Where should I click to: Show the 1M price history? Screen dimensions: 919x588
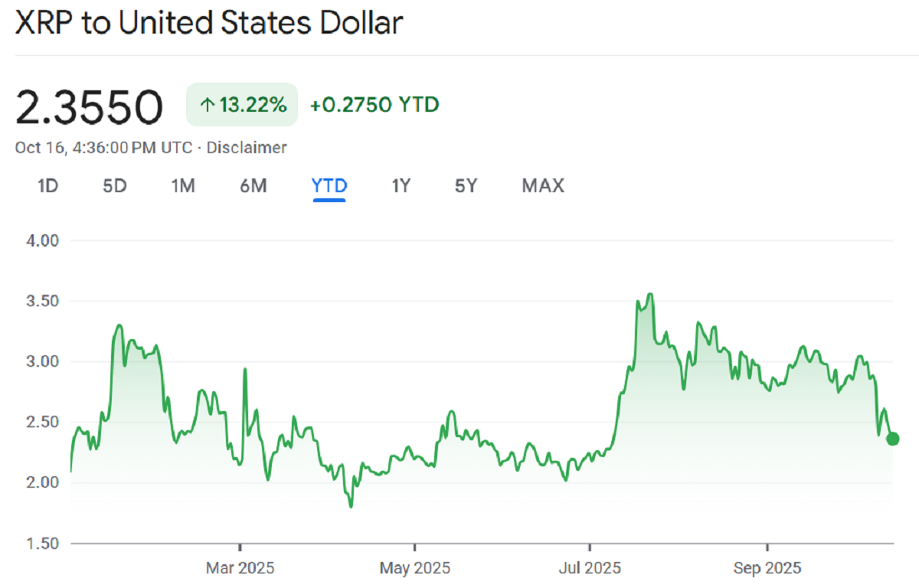coord(183,185)
